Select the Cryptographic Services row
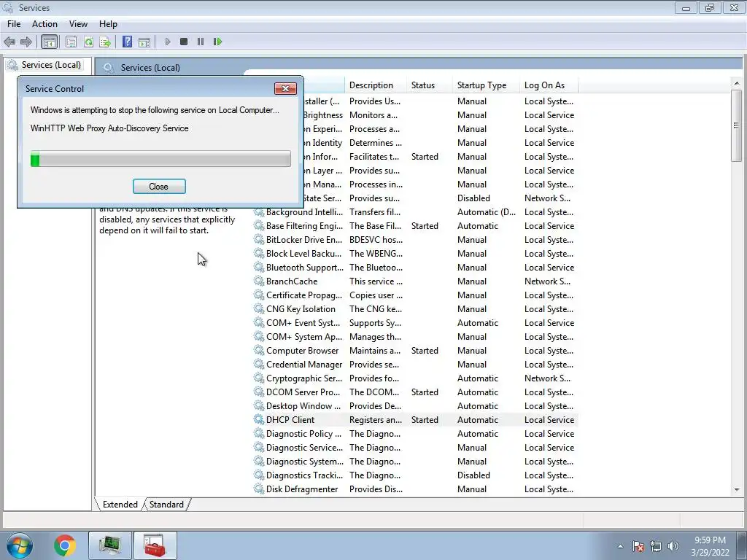Viewport: 747px width, 560px height. [x=415, y=378]
